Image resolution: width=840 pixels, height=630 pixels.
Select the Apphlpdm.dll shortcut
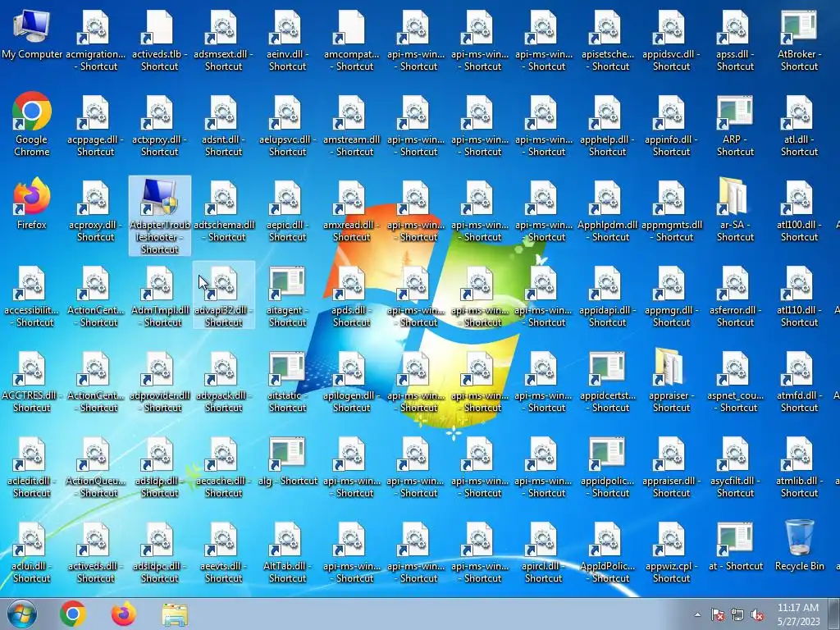(x=608, y=210)
